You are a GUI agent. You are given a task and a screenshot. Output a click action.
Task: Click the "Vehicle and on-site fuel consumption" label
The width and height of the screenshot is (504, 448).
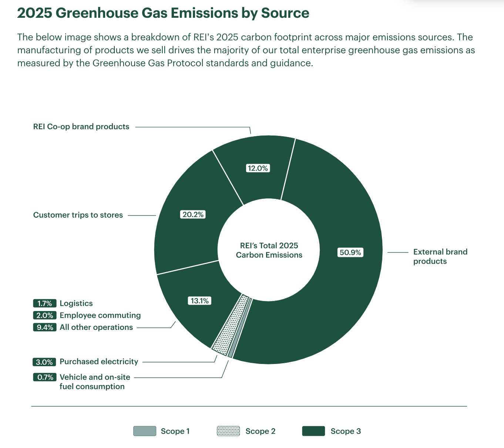(95, 382)
